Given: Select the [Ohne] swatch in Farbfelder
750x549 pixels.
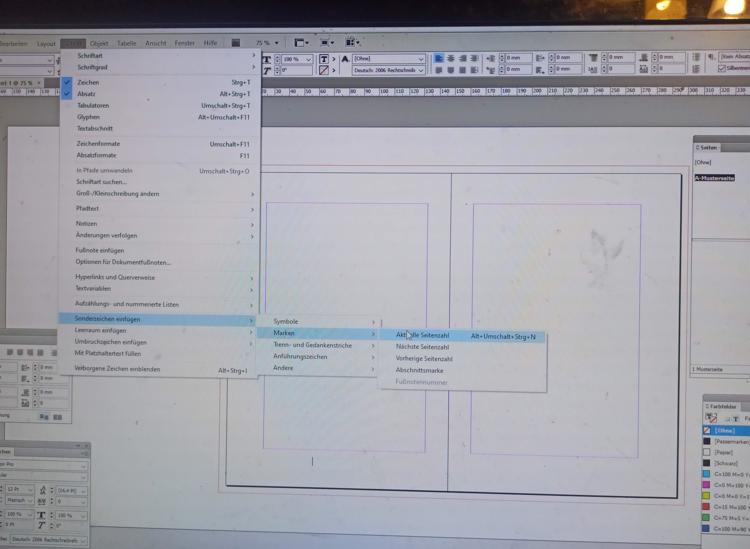Looking at the screenshot, I should coord(726,430).
